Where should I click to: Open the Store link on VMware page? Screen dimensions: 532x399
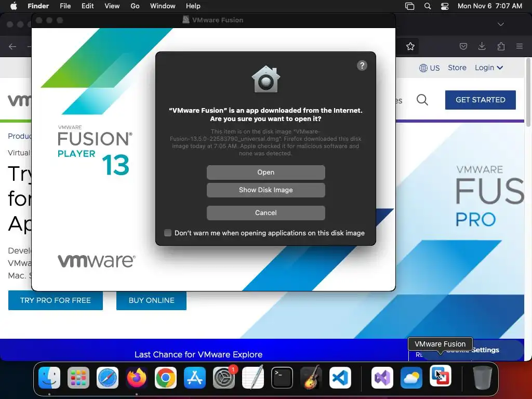pos(457,68)
